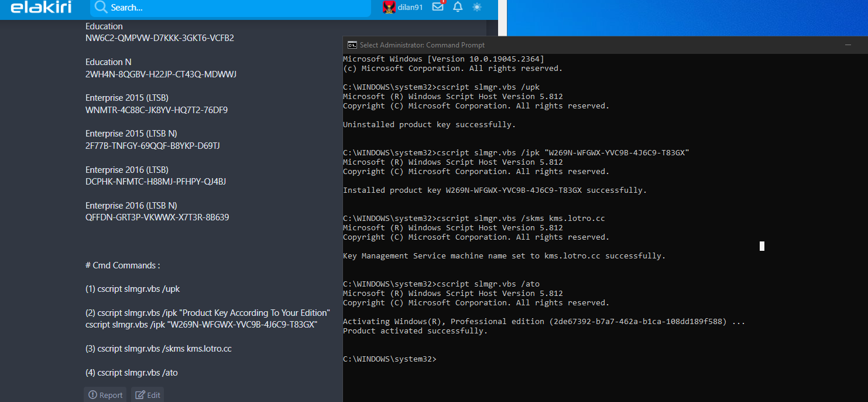The height and width of the screenshot is (402, 868).
Task: Click 'Product activated successfully.' in Command Prompt
Action: point(416,331)
